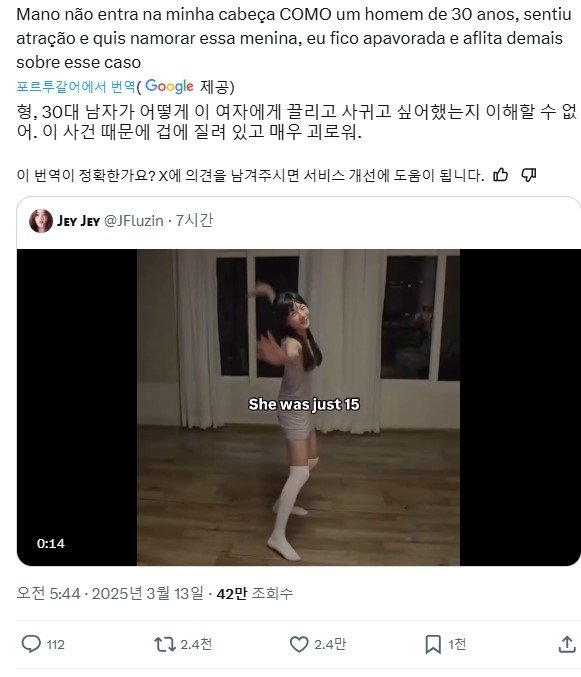Bookmark the post with bookmark icon
This screenshot has height=677, width=581.
pos(433,644)
